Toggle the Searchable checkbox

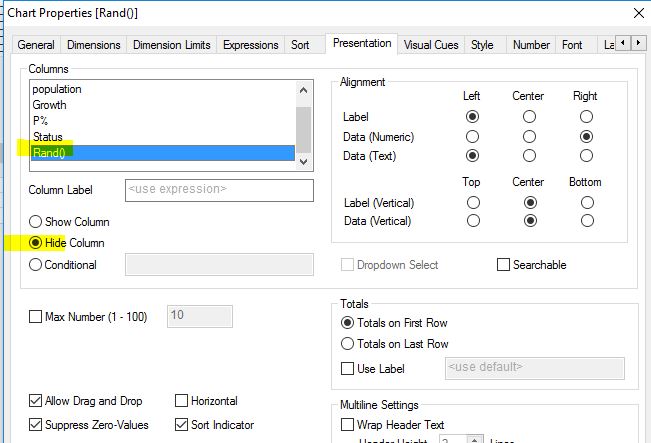(x=504, y=265)
